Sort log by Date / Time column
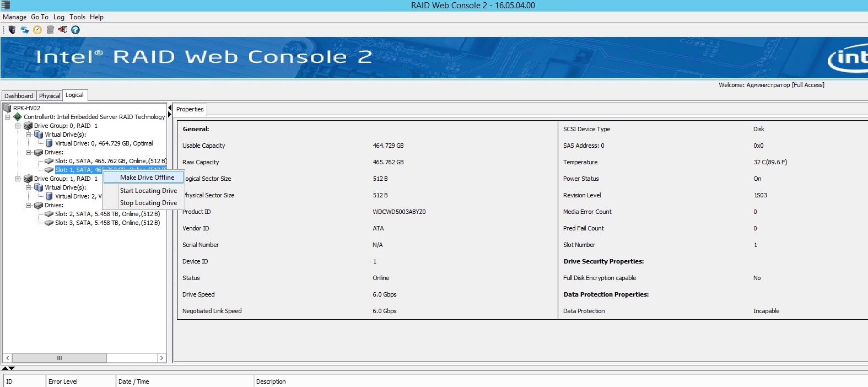 (x=184, y=381)
